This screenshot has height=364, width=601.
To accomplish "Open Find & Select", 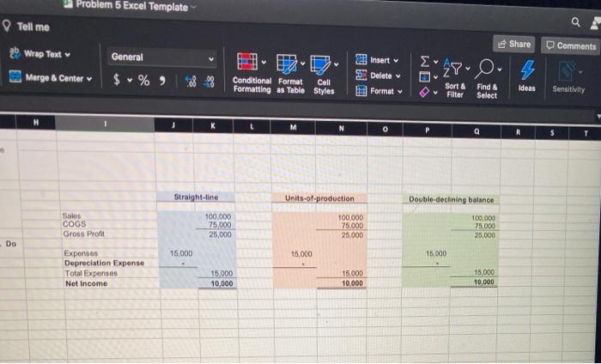I will (x=487, y=80).
